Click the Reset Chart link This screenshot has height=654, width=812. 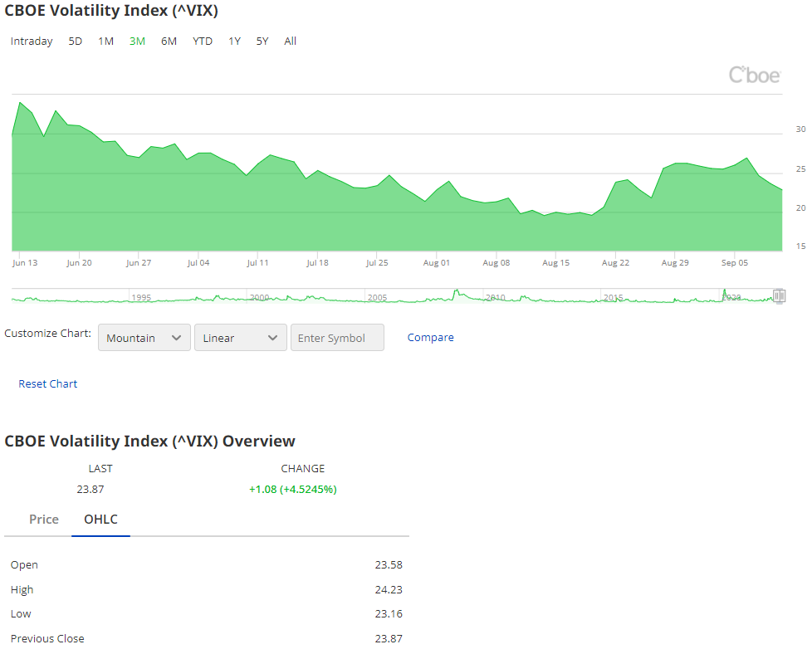tap(47, 383)
